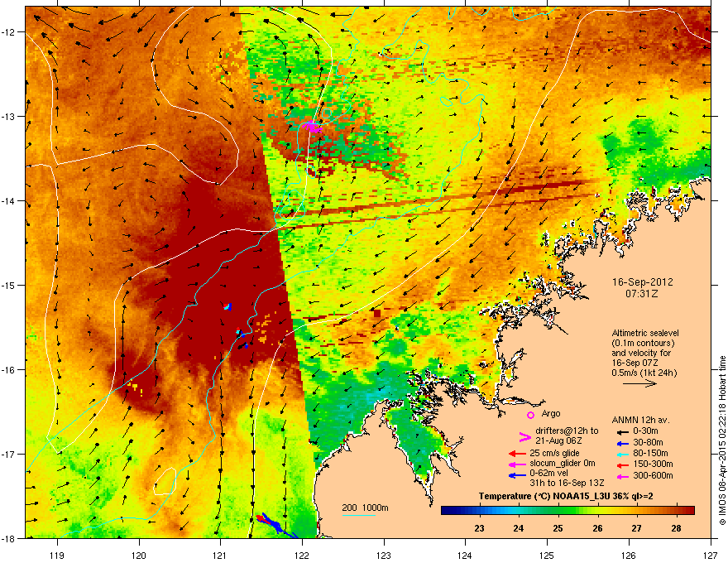Screen dimensions: 728x563
Task: Click the longitude axis label 125
Action: coord(547,555)
